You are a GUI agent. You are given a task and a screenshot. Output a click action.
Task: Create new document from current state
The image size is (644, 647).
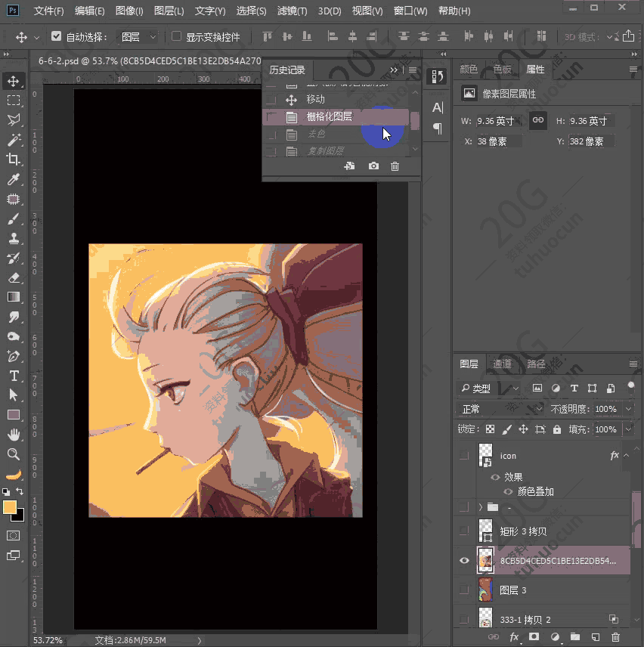coord(349,166)
